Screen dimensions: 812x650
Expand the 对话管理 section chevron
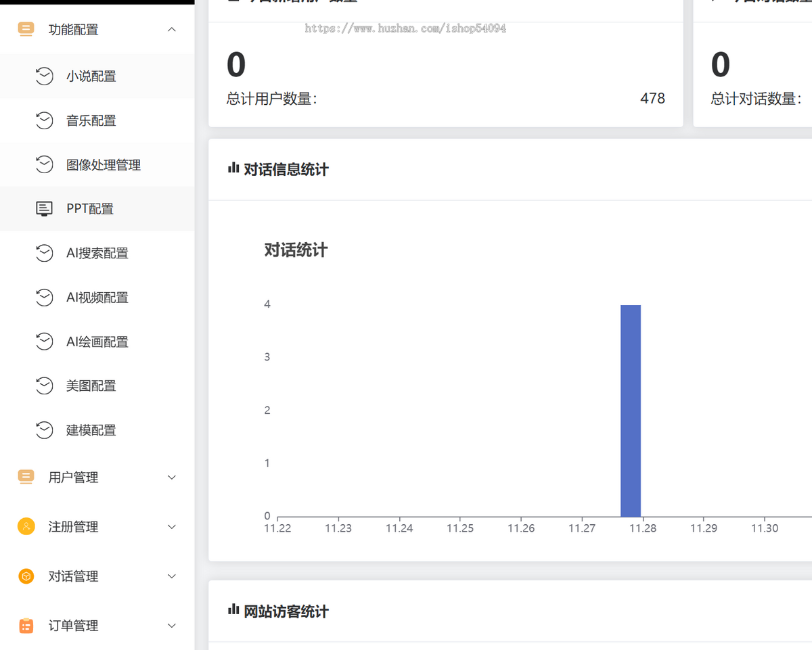(172, 576)
